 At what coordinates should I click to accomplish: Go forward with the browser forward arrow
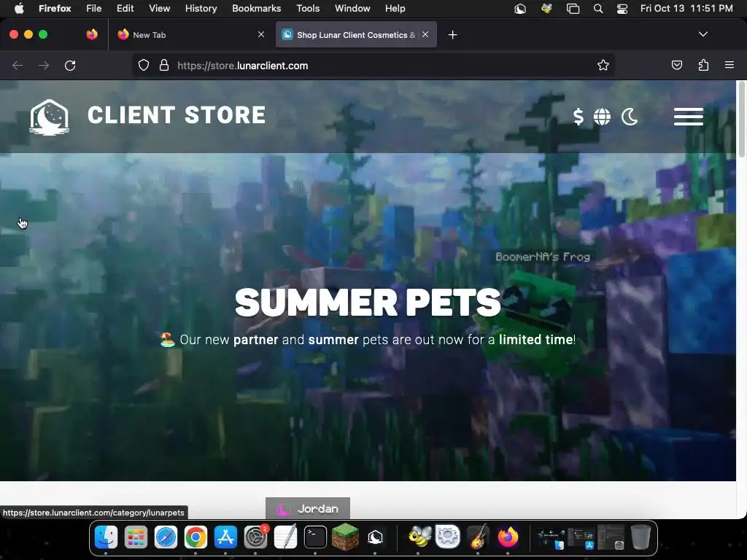pyautogui.click(x=44, y=65)
